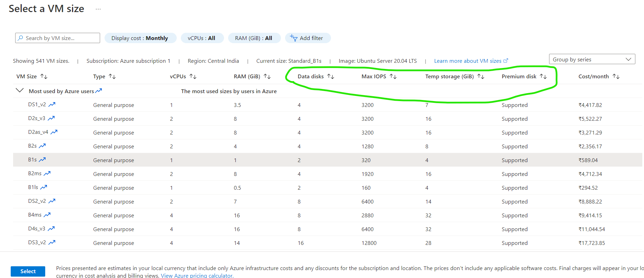
Task: Open the RAM (GiB): All filter
Action: point(254,38)
